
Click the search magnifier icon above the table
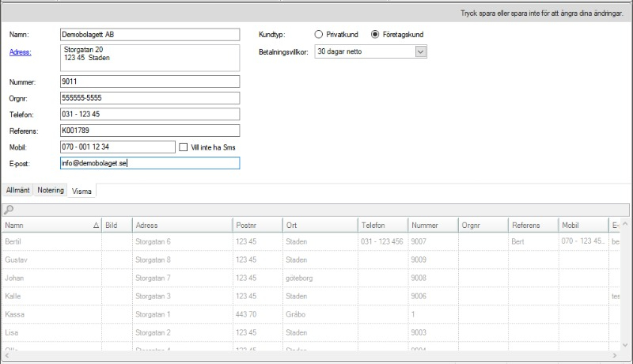(9, 210)
